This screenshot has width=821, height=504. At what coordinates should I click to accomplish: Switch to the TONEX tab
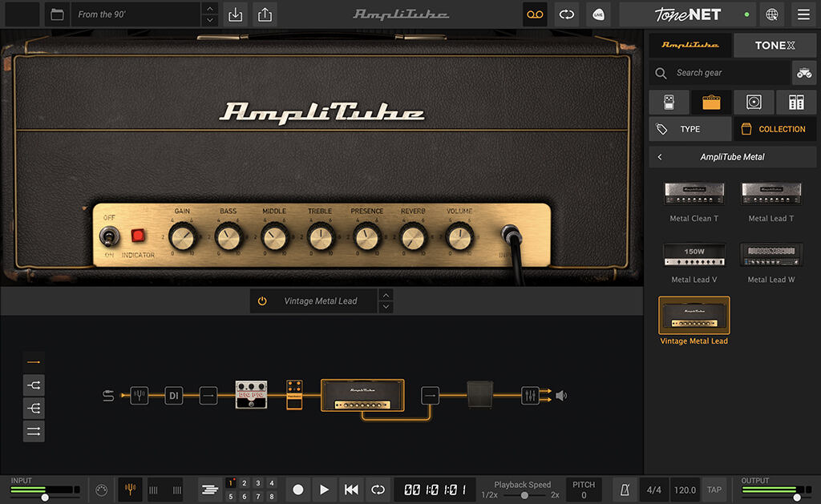tap(774, 45)
